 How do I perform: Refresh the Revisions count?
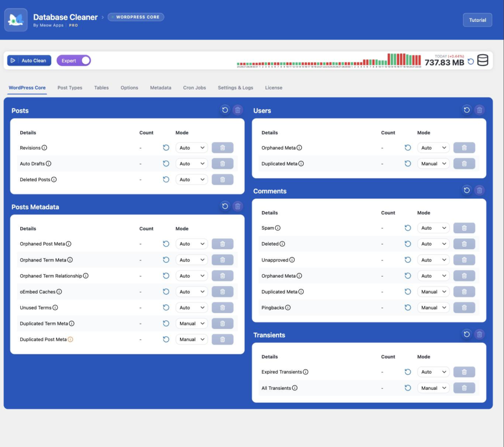point(166,148)
